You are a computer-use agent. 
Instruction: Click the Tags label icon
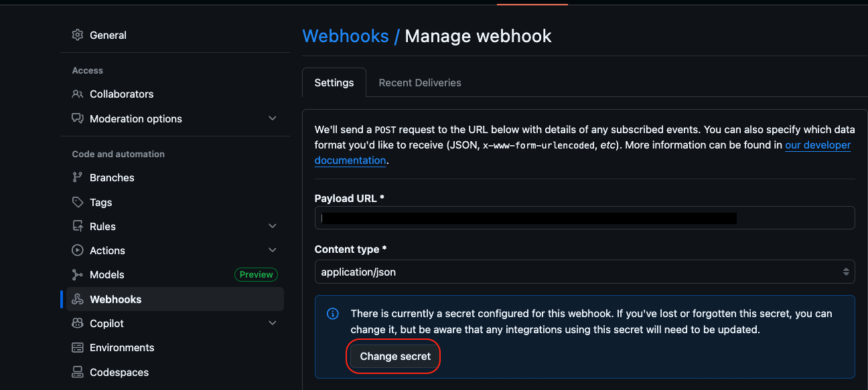[78, 202]
